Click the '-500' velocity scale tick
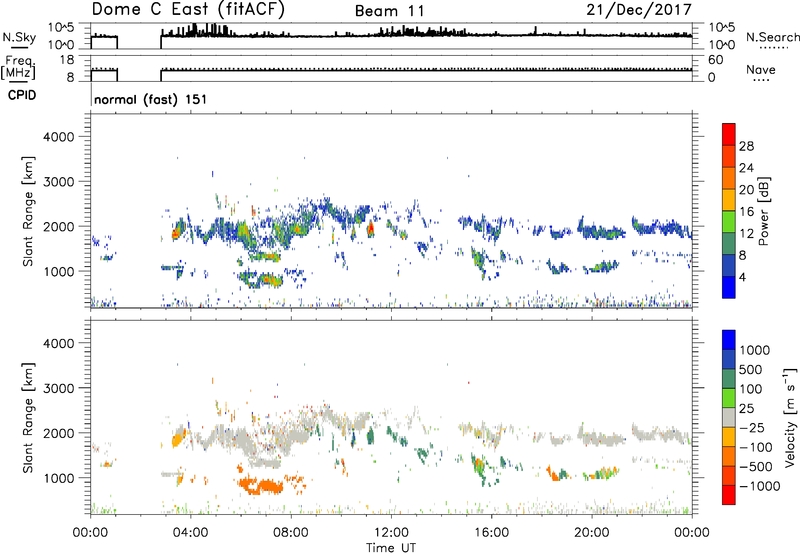This screenshot has height=554, width=800. point(755,466)
